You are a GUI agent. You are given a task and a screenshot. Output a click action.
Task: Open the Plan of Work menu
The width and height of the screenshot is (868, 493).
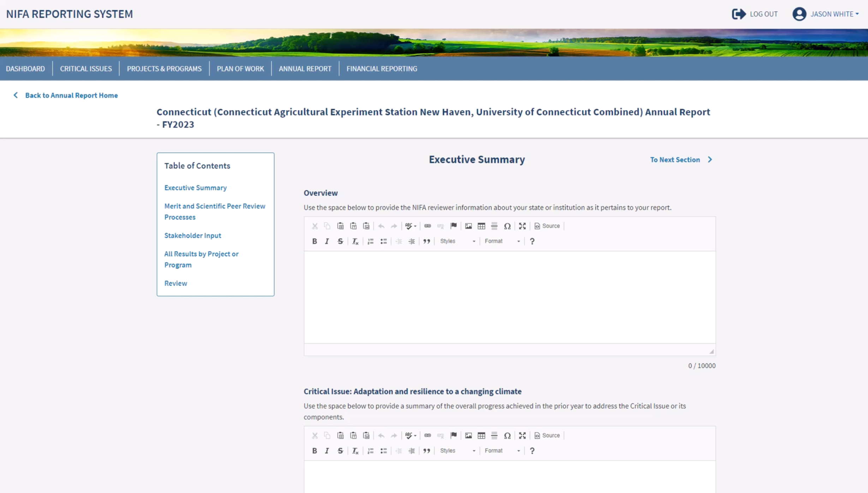pos(240,69)
